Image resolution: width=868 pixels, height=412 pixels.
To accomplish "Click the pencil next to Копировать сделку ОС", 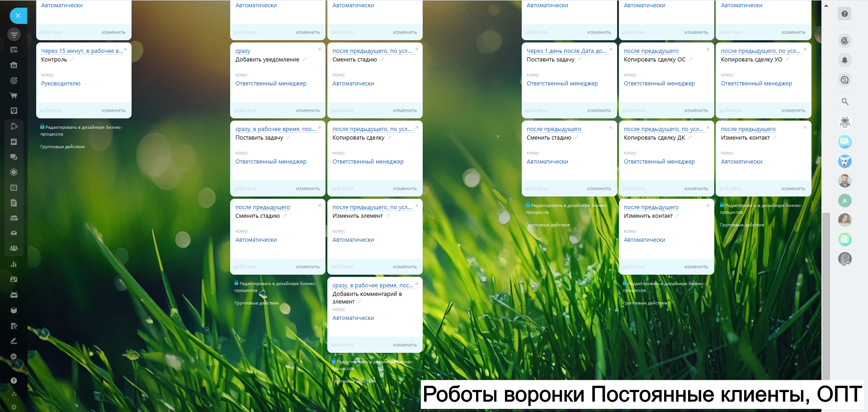I will pos(690,59).
